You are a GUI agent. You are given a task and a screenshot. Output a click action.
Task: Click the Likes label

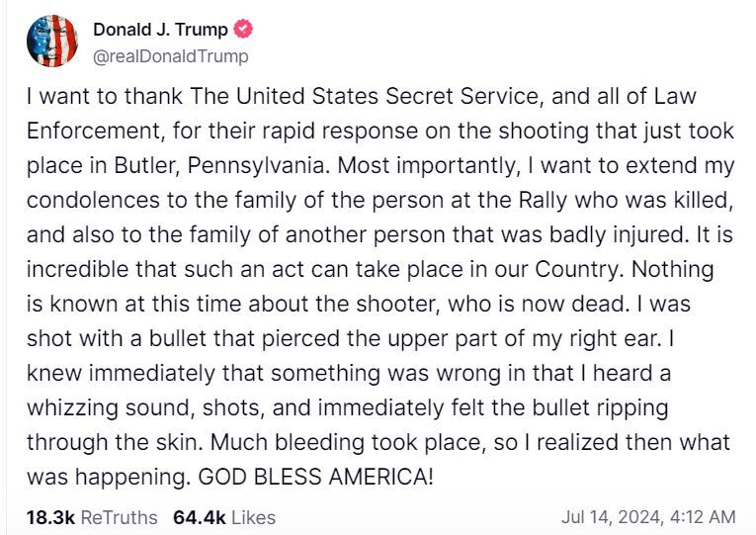tap(255, 516)
